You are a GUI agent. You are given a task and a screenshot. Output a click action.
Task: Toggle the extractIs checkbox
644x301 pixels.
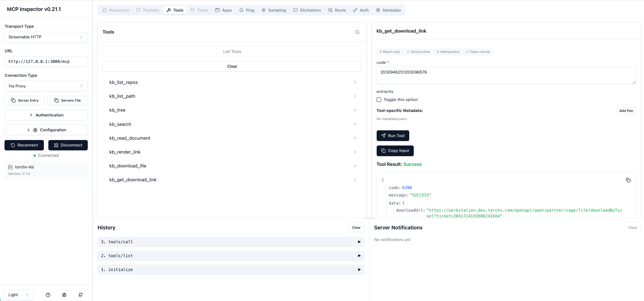click(379, 100)
